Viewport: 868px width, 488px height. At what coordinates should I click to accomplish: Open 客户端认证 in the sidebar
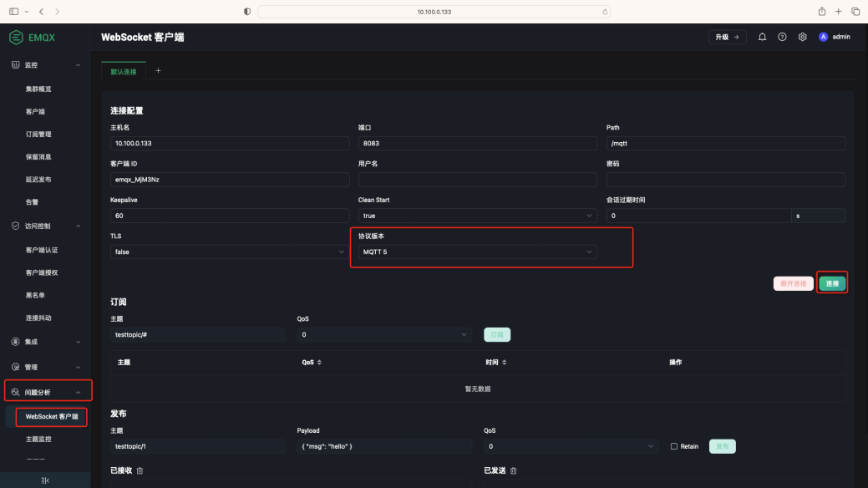tap(42, 250)
